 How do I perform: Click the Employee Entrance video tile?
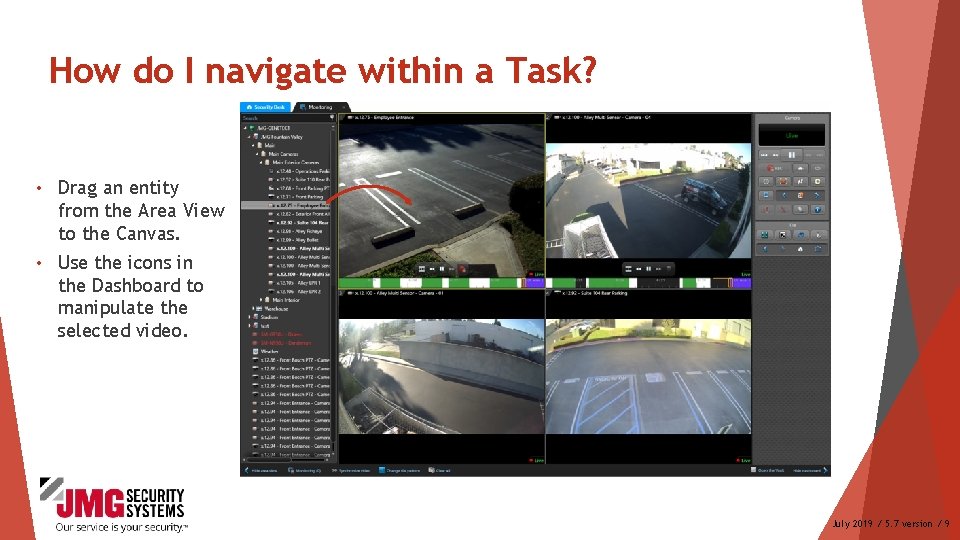tap(441, 199)
